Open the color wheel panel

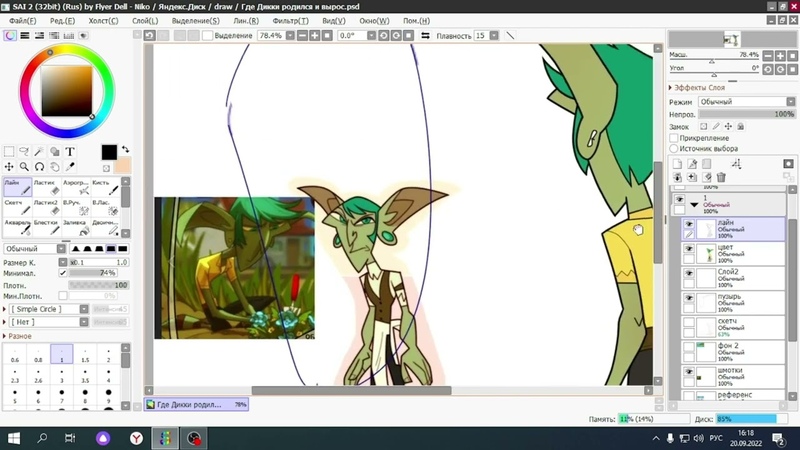[x=10, y=36]
